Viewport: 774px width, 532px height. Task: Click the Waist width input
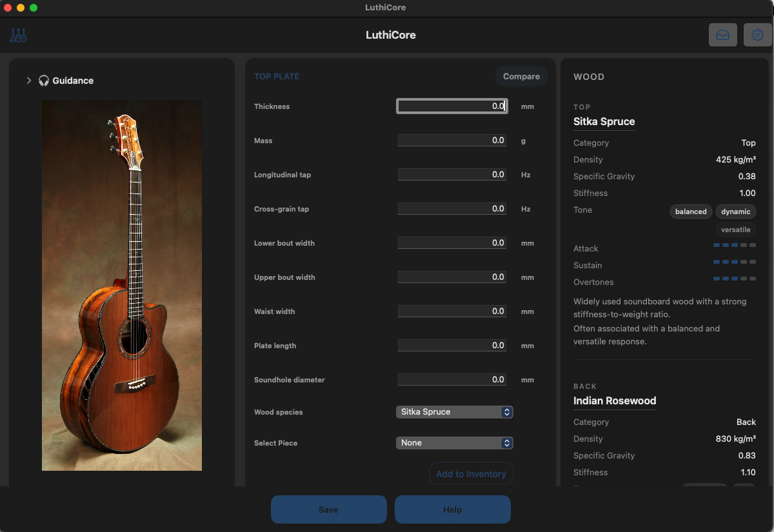pyautogui.click(x=452, y=311)
